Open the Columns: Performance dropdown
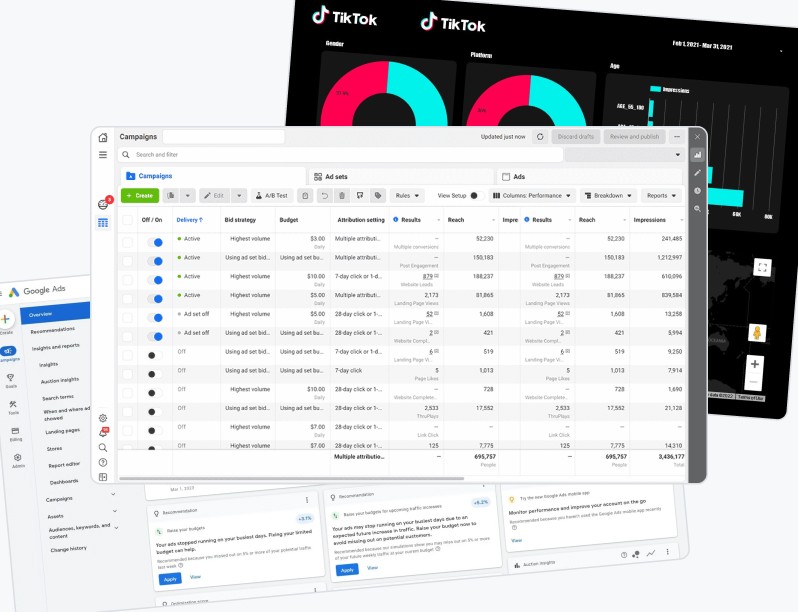 coord(532,195)
